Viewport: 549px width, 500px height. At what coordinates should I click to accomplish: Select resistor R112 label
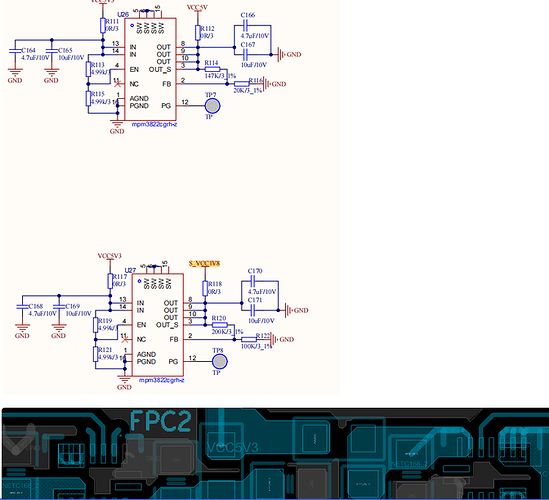pyautogui.click(x=207, y=29)
